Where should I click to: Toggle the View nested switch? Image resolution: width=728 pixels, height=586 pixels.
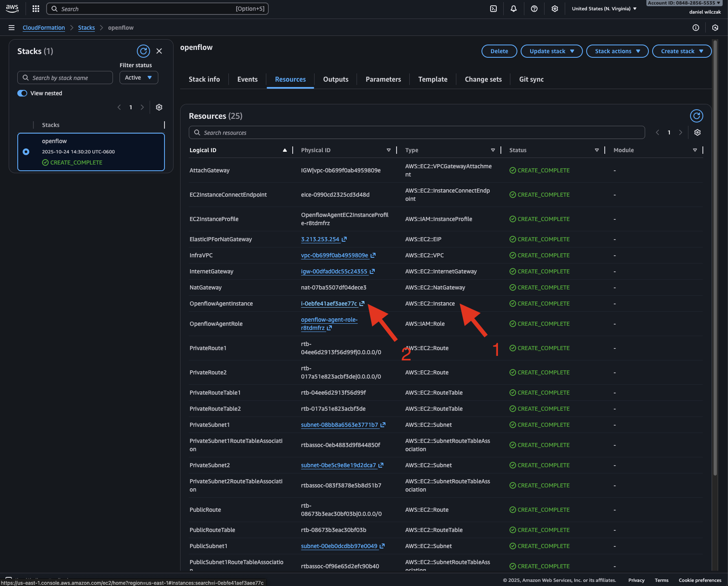pos(22,93)
